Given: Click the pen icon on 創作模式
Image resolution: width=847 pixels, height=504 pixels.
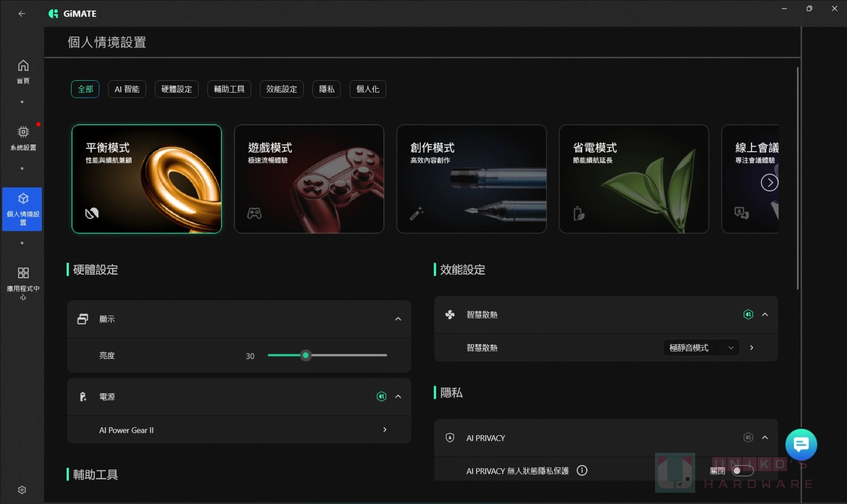Looking at the screenshot, I should (417, 213).
